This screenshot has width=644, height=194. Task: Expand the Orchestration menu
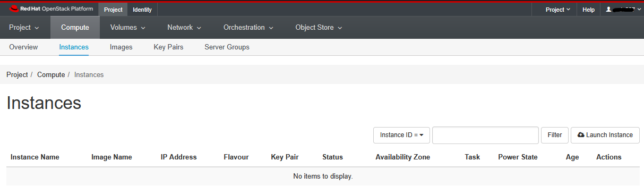pyautogui.click(x=248, y=28)
